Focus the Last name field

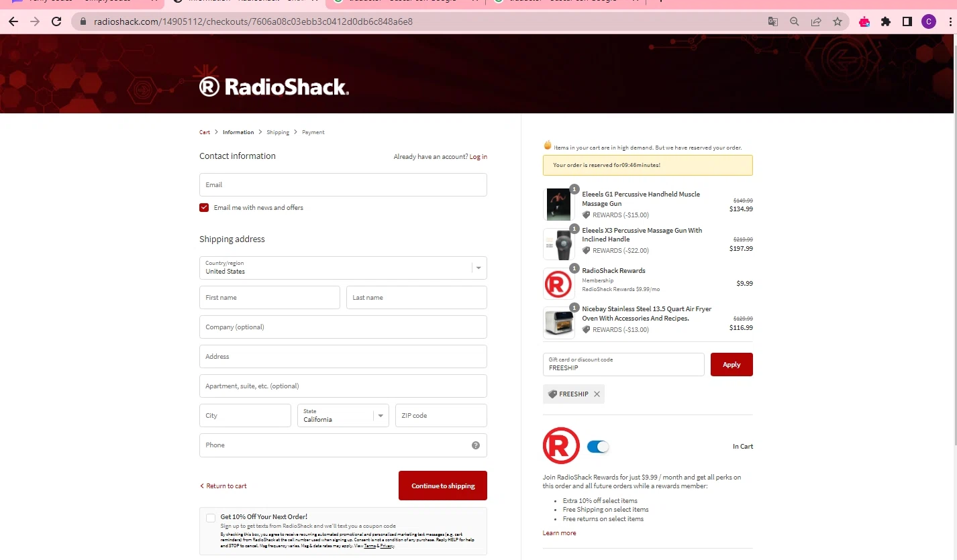417,298
